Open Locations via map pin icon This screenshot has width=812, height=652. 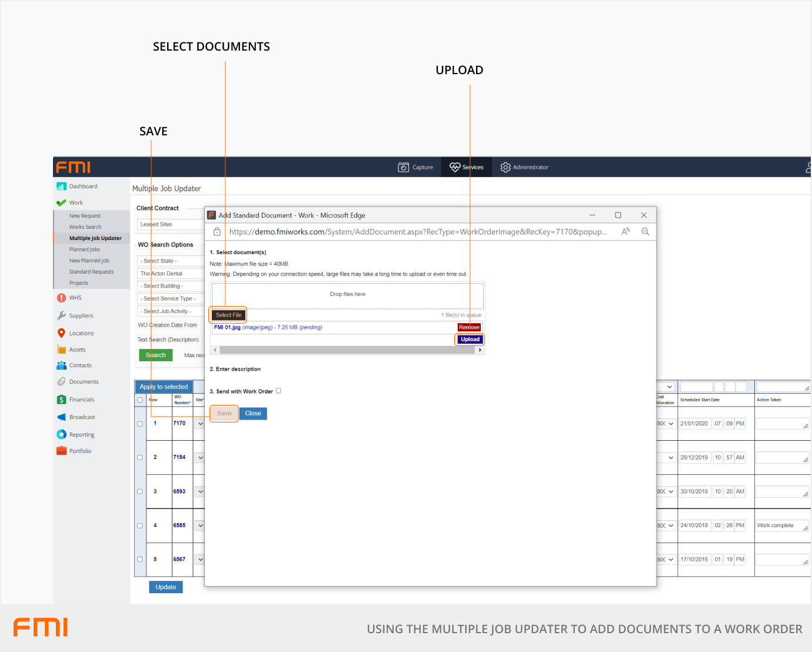61,333
